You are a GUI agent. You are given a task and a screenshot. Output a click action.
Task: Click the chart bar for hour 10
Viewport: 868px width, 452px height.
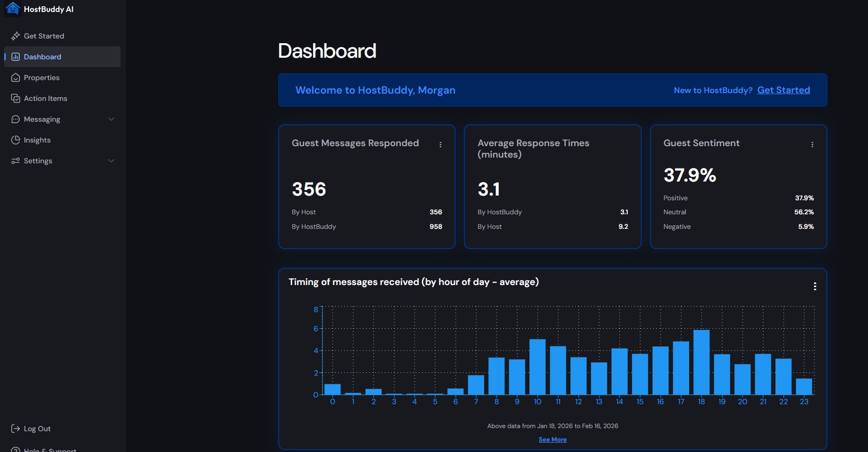[x=537, y=367]
